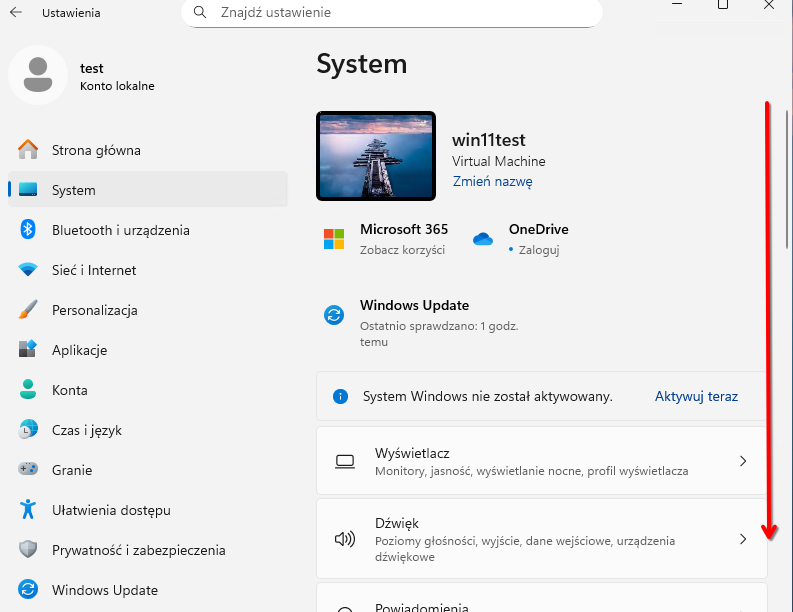Open Aplikacje settings
This screenshot has height=612, width=793.
click(148, 349)
